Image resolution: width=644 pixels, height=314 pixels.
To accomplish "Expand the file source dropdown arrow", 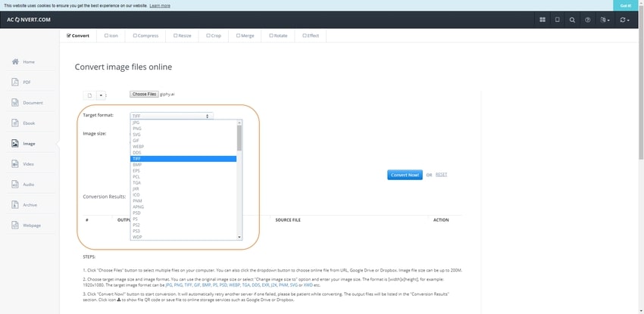I will pos(100,95).
